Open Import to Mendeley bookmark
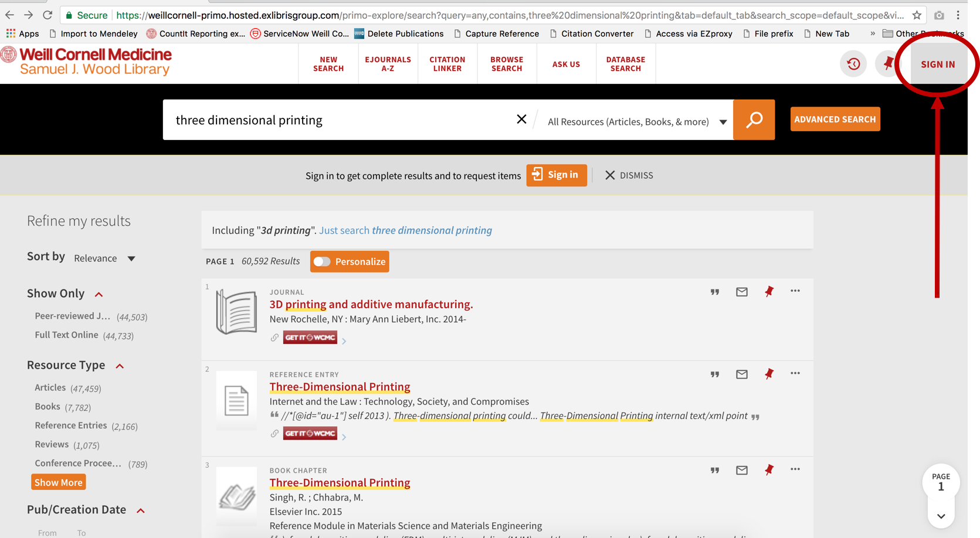The image size is (980, 538). pyautogui.click(x=93, y=33)
